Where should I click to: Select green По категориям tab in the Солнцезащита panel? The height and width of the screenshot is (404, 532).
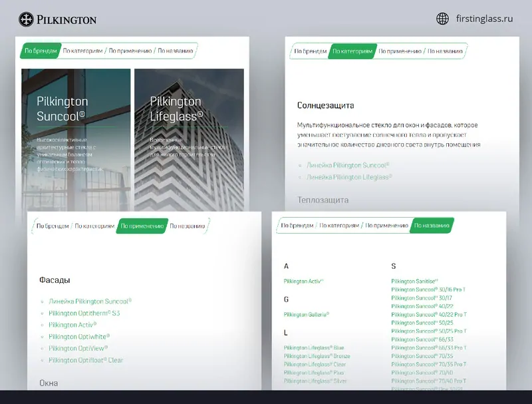352,51
